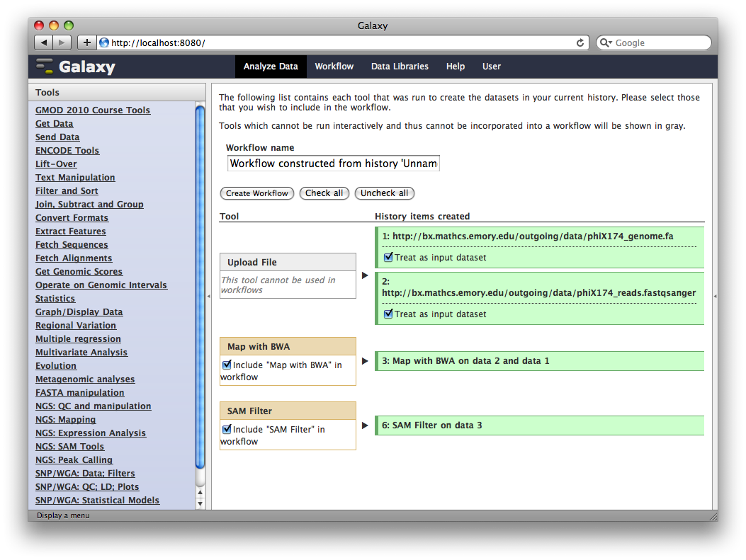Open the Help menu
Image resolution: width=746 pixels, height=560 pixels.
pyautogui.click(x=456, y=67)
